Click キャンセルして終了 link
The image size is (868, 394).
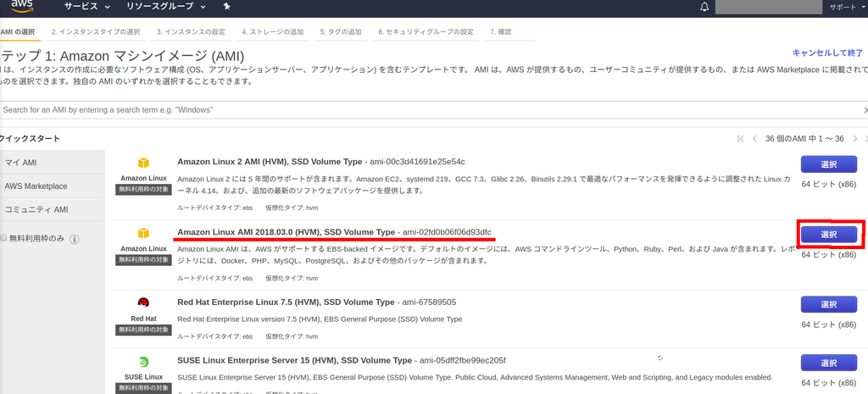click(x=827, y=53)
